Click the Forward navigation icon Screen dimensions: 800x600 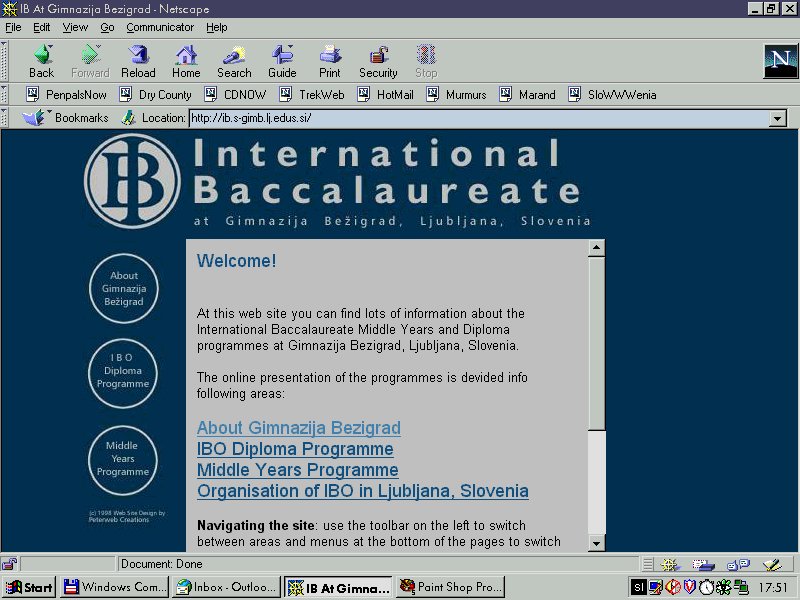90,61
